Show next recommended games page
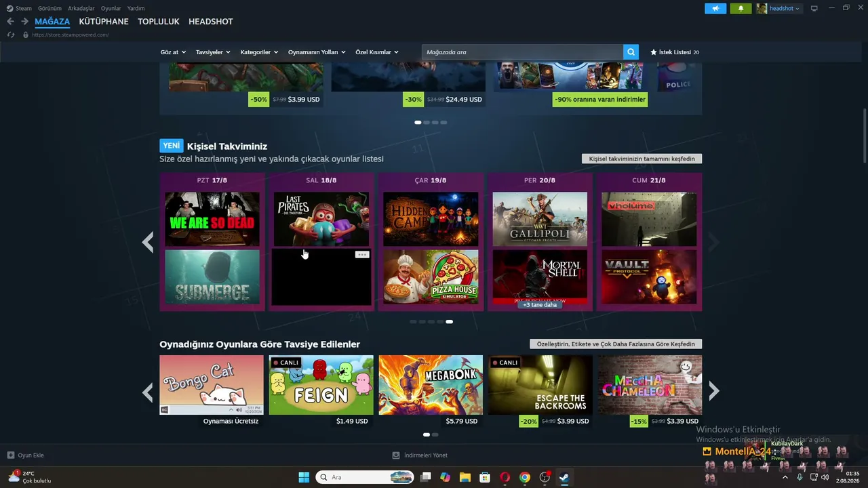This screenshot has width=868, height=488. coord(713,390)
